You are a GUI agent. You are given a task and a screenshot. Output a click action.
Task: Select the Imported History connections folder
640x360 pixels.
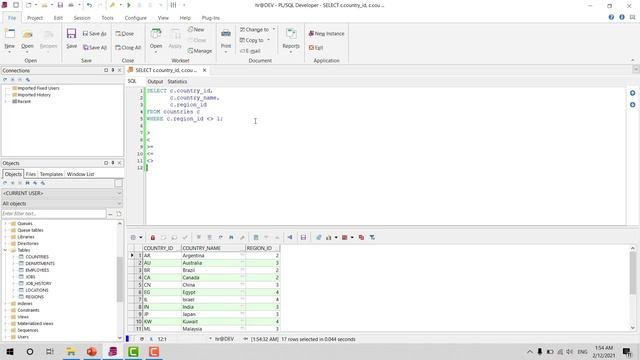pyautogui.click(x=34, y=95)
